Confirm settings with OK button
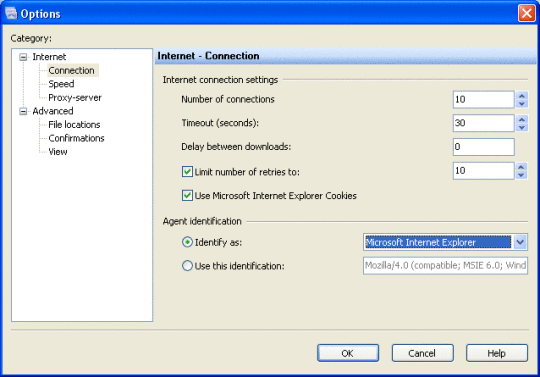540x377 pixels. click(x=348, y=353)
